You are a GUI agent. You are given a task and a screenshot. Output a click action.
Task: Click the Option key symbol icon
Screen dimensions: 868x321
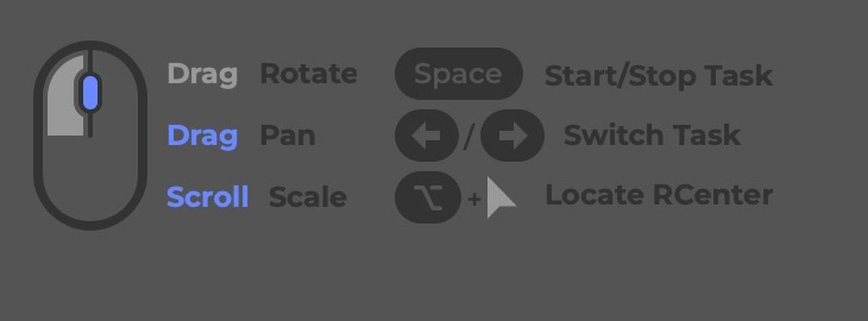pos(428,197)
